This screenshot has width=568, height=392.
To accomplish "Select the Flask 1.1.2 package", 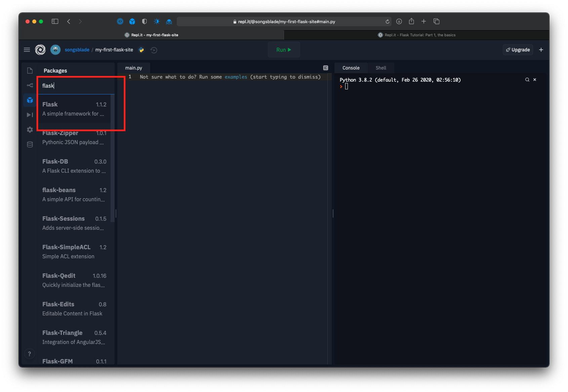I will coord(74,109).
